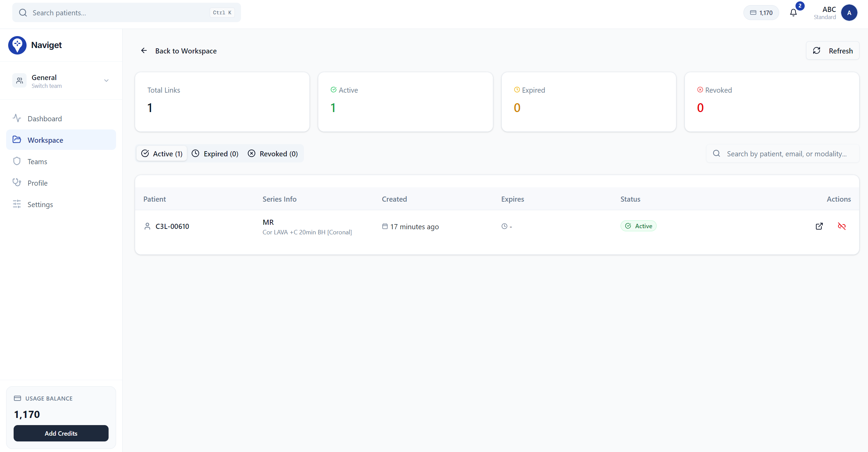Open the Profile stethoscope icon

(17, 183)
